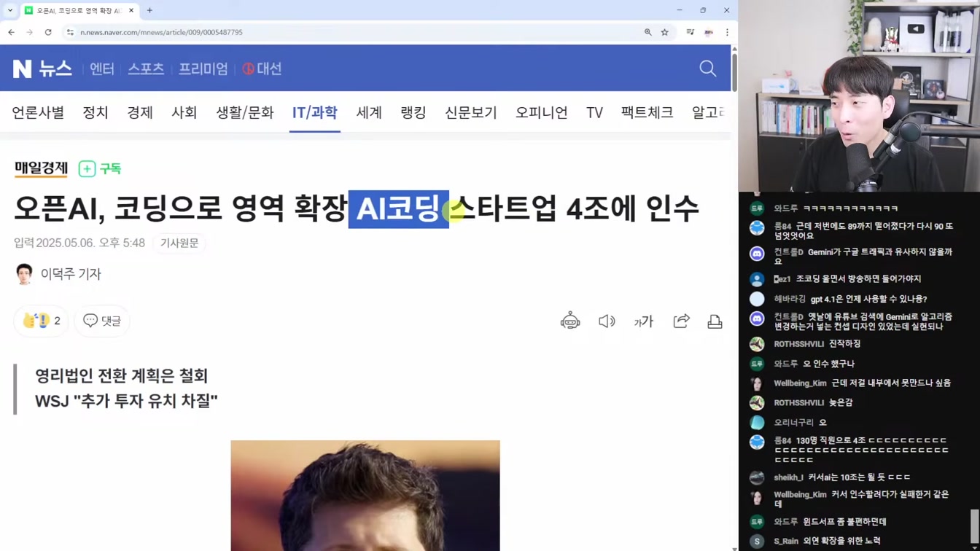Listen to article with the speaker icon
This screenshot has height=551, width=980.
607,321
